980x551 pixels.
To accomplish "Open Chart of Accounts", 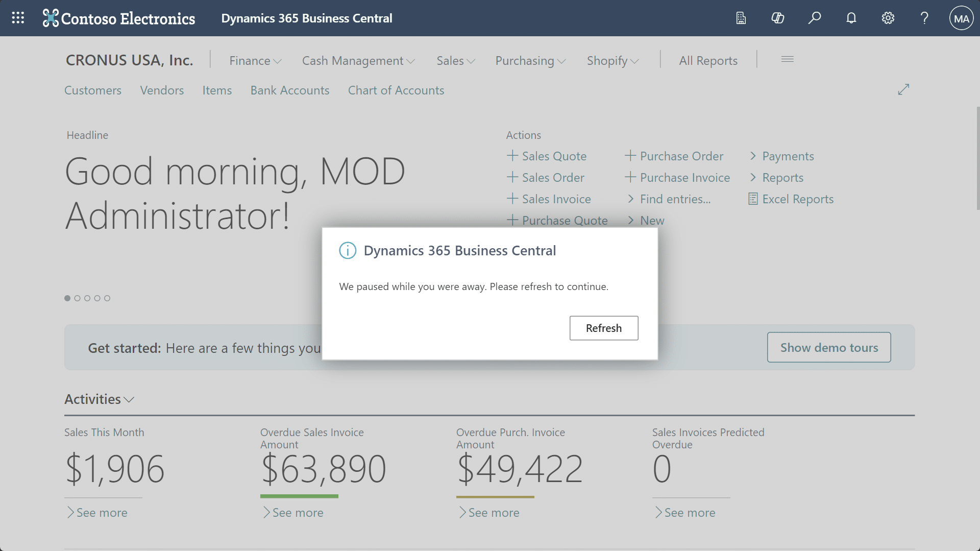I will 396,90.
